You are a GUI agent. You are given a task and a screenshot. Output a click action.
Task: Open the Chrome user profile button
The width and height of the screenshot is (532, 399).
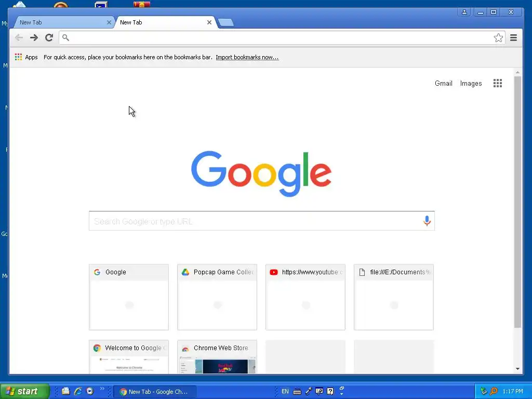[x=464, y=12]
